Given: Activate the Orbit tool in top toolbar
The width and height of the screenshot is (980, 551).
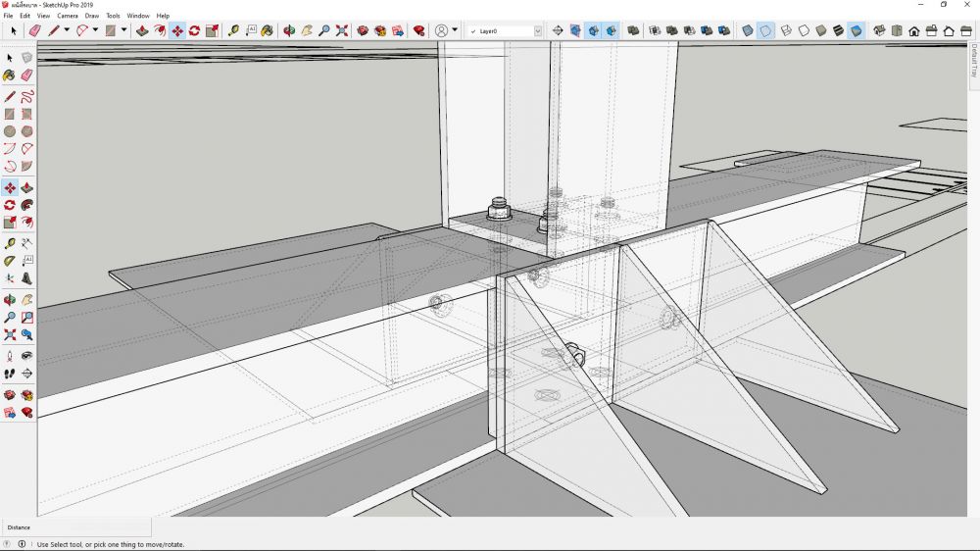Looking at the screenshot, I should [289, 31].
